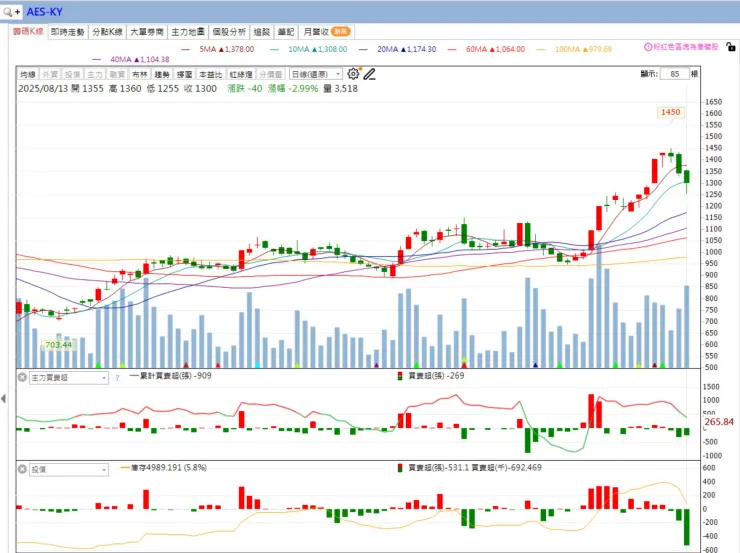
Task: Open the 日線(還原) period dropdown
Action: point(315,74)
